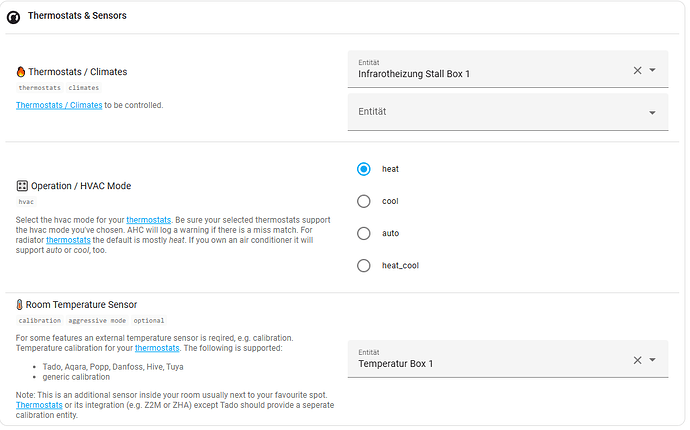
Task: Select the heat radio button
Action: [x=363, y=169]
